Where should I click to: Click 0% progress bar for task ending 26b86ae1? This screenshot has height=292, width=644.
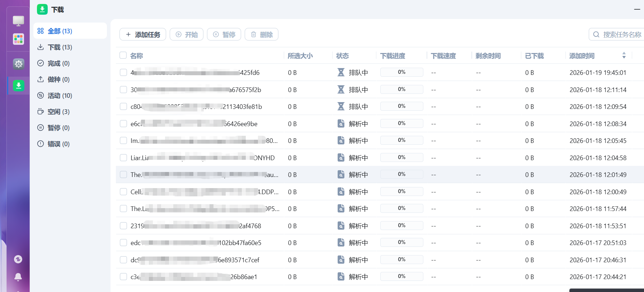click(402, 276)
